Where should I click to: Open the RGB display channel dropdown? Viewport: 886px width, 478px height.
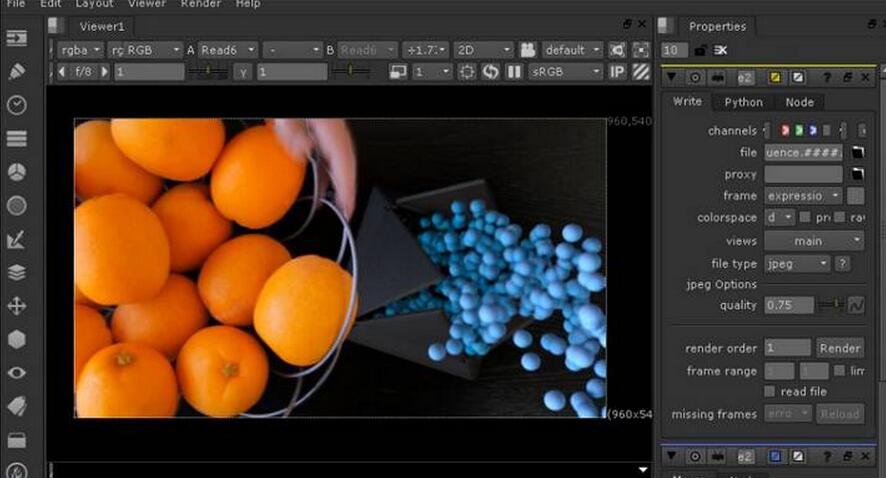(x=145, y=50)
